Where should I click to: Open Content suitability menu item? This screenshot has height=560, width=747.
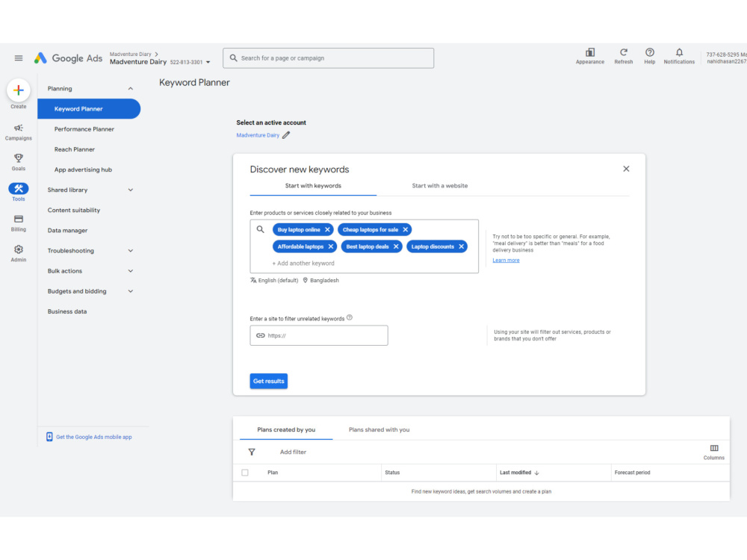pos(74,210)
